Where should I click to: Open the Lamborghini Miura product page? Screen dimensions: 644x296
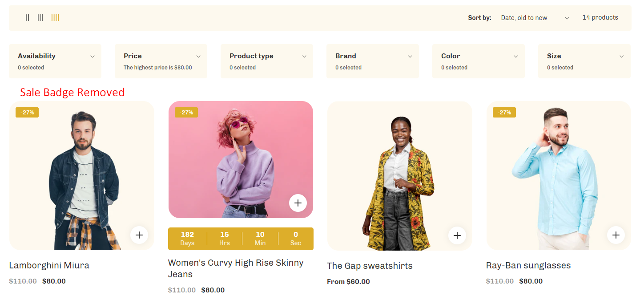(x=49, y=265)
